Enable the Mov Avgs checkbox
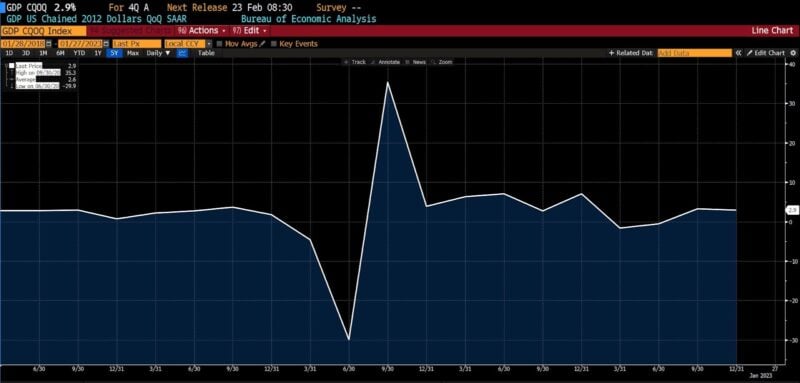The height and width of the screenshot is (383, 800). pyautogui.click(x=220, y=44)
